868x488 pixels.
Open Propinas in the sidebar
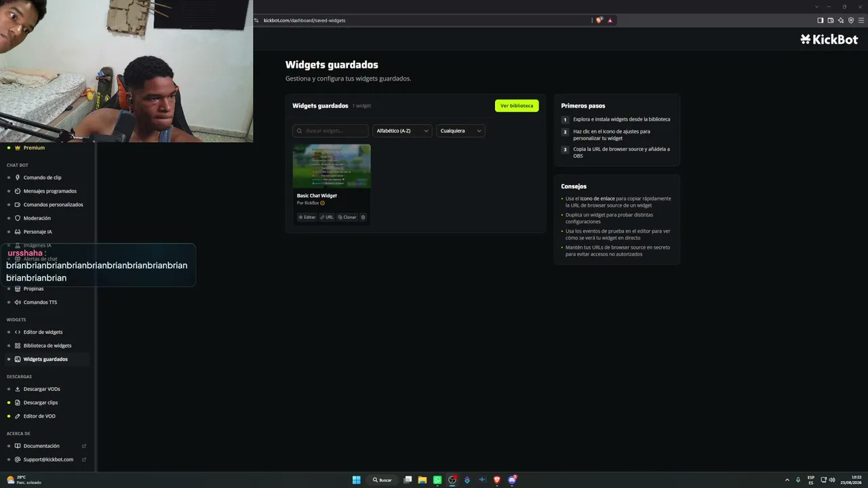tap(46, 289)
